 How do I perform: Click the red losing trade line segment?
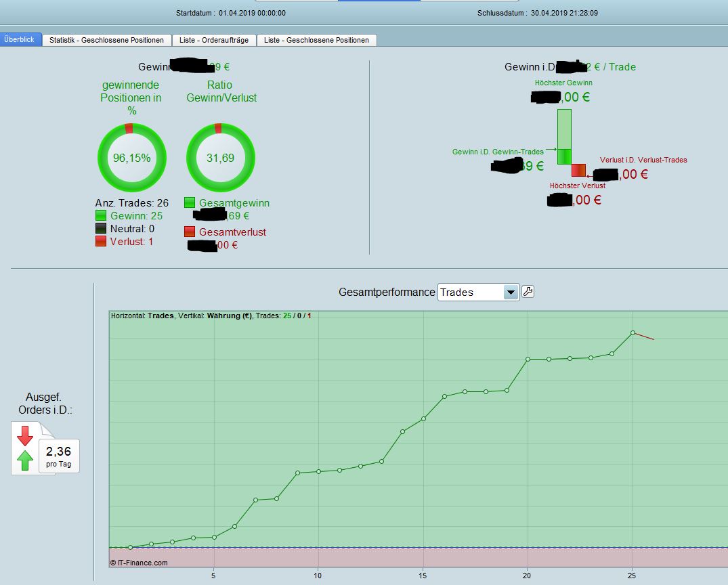(644, 336)
